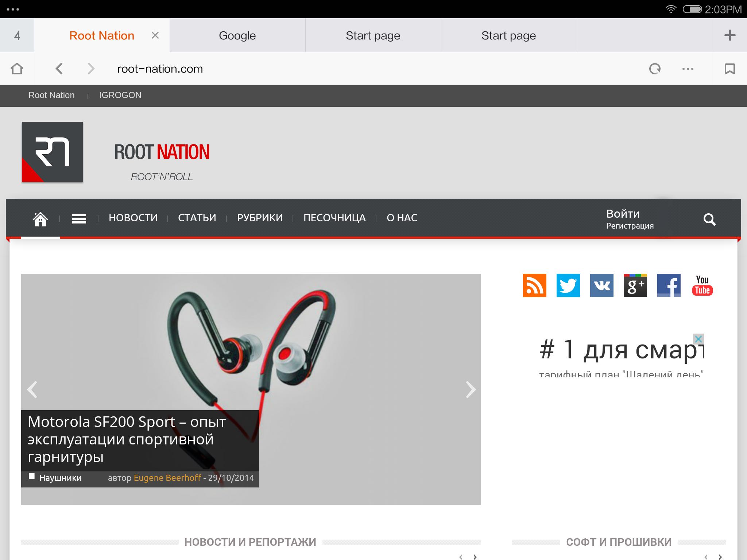Open the Root Nation top bar link

point(51,95)
